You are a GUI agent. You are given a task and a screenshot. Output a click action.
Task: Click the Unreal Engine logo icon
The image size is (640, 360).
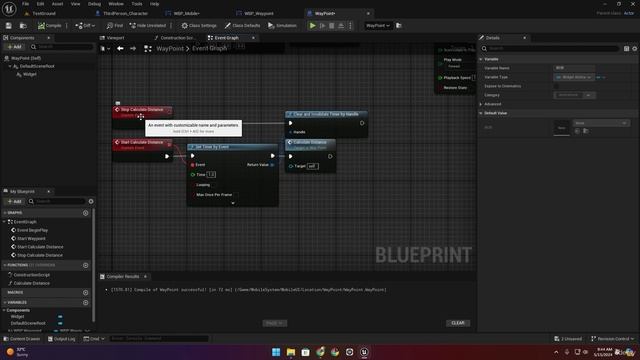[9, 8]
